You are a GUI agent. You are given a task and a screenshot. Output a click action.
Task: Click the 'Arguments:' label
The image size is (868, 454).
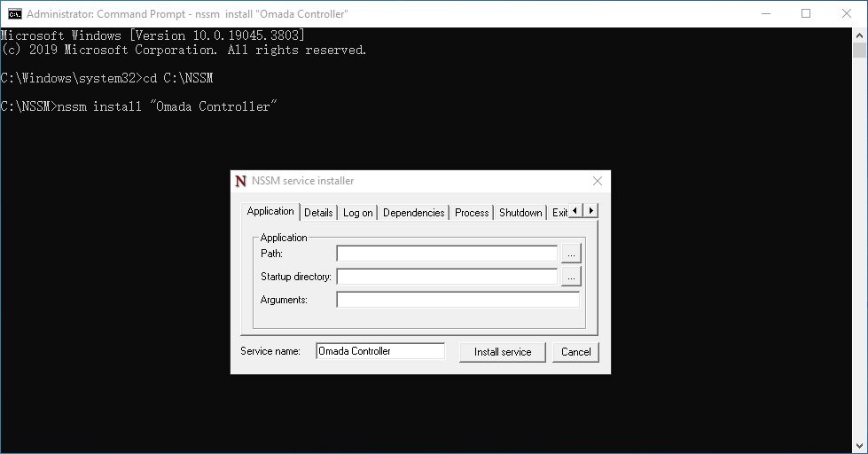click(284, 300)
